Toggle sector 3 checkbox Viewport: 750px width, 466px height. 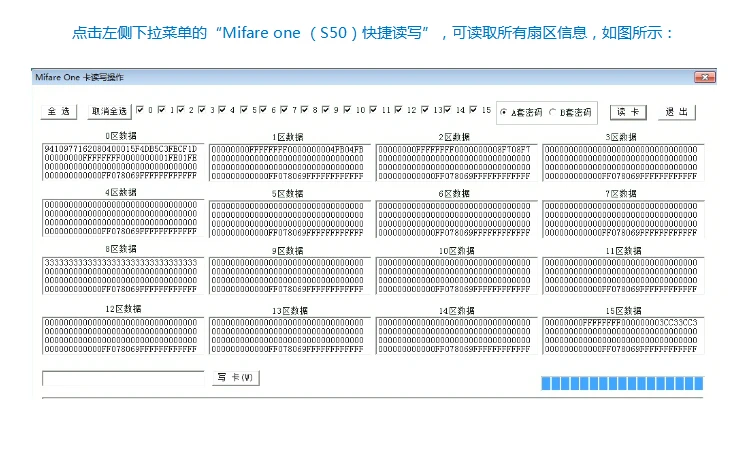tap(201, 110)
